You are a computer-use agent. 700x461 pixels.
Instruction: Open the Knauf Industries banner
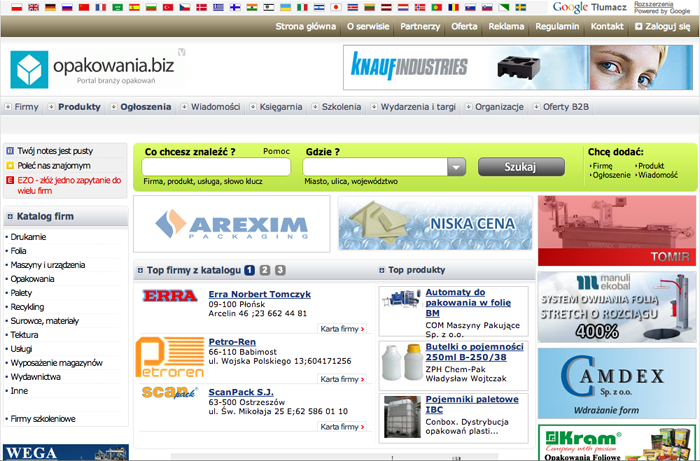(518, 67)
